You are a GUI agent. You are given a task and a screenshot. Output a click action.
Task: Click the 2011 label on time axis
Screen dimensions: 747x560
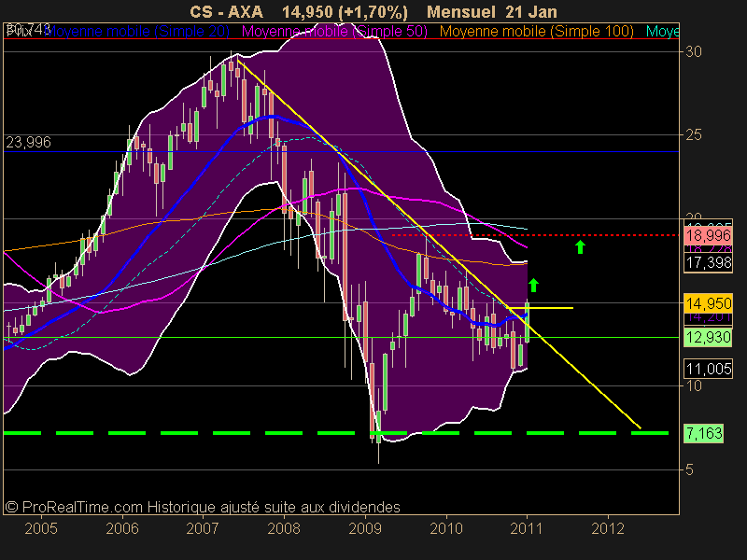[527, 528]
